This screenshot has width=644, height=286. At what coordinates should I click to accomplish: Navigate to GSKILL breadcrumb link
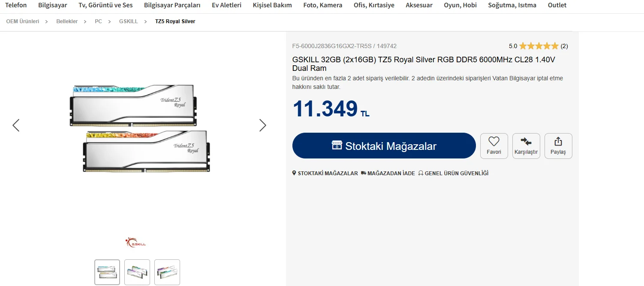129,21
